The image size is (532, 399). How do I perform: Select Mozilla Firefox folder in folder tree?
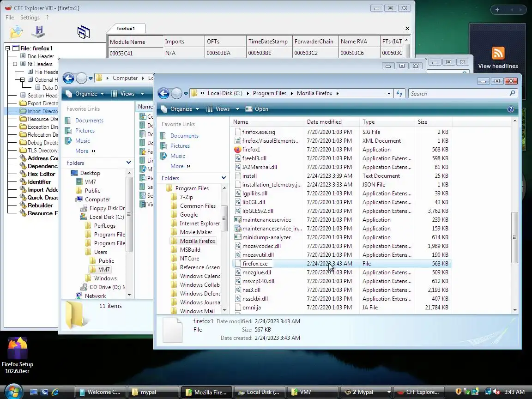coord(198,241)
